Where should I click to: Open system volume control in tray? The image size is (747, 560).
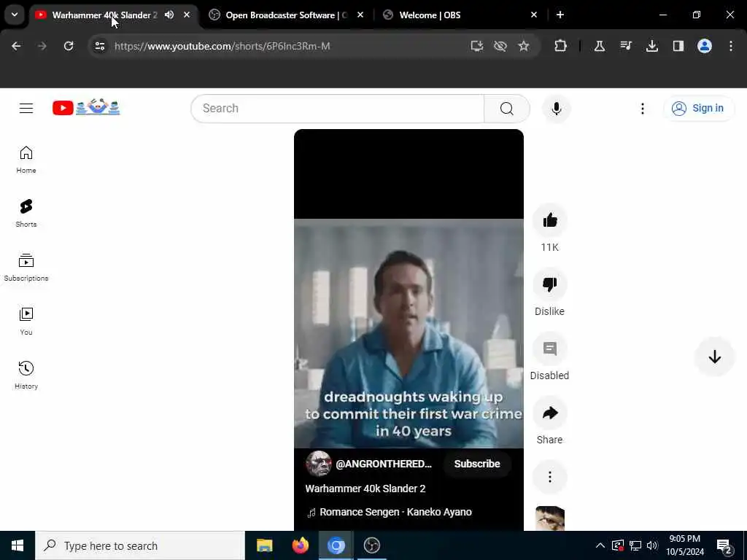(x=652, y=545)
